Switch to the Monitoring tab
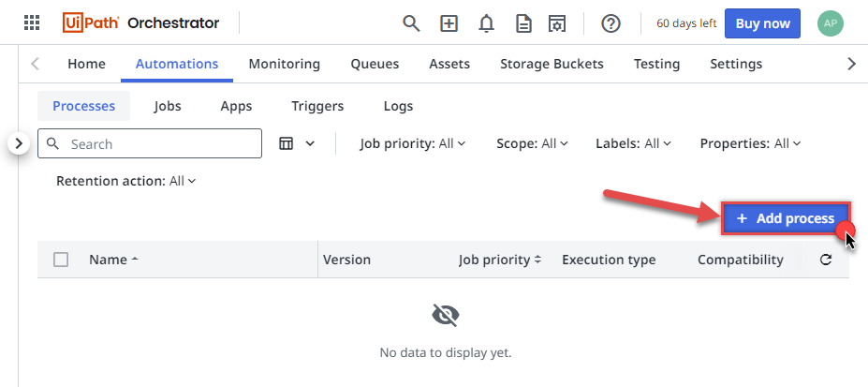868x387 pixels. (x=284, y=64)
